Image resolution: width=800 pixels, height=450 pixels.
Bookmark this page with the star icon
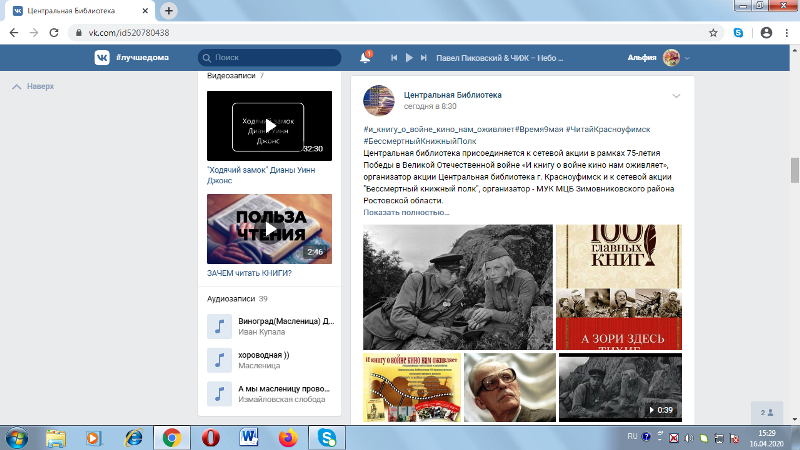click(713, 32)
